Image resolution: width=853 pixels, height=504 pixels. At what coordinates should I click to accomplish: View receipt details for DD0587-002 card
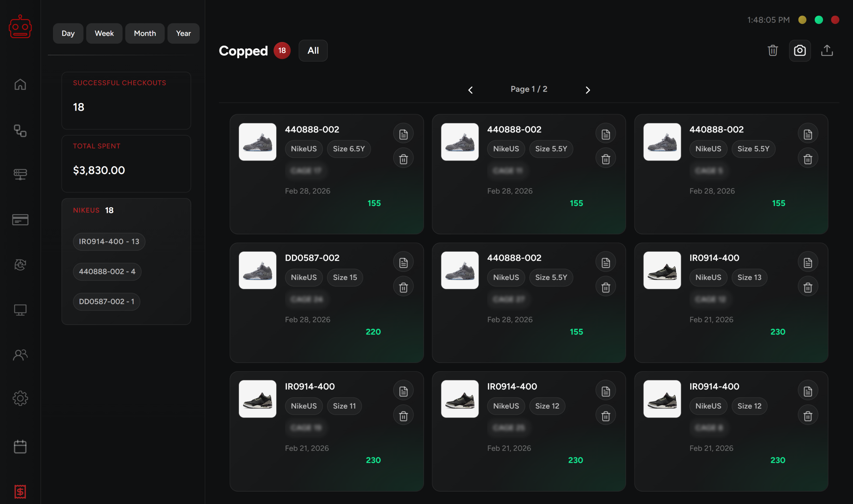[x=403, y=262]
